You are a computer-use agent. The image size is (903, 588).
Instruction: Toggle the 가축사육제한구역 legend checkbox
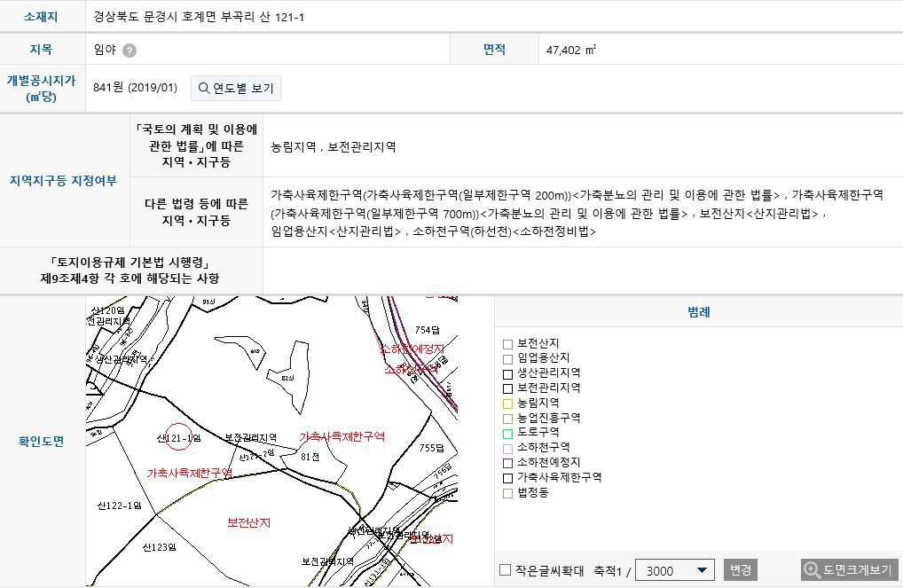click(x=507, y=478)
